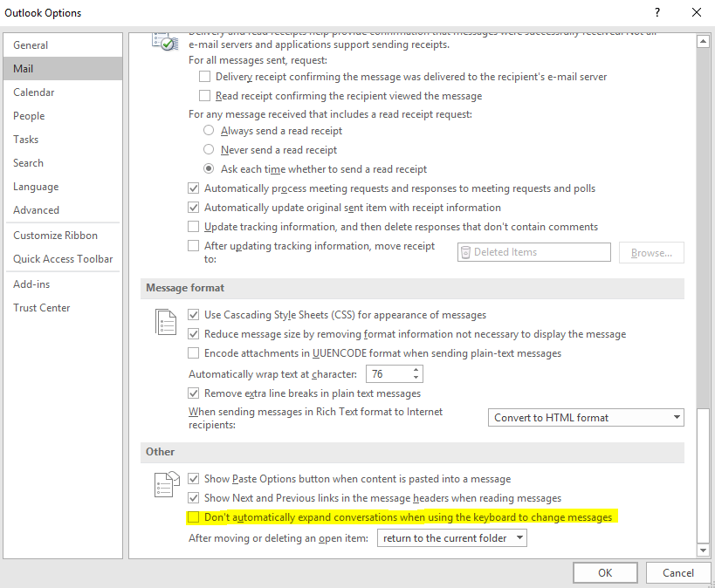Toggle Remove extra line breaks checkbox
715x588 pixels.
[x=193, y=393]
